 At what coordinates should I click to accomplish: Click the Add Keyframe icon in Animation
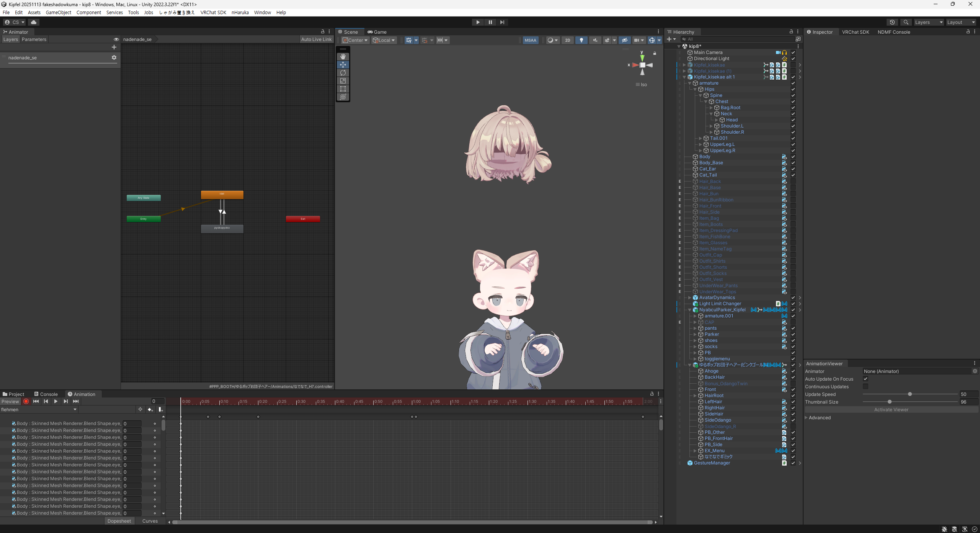tap(150, 410)
